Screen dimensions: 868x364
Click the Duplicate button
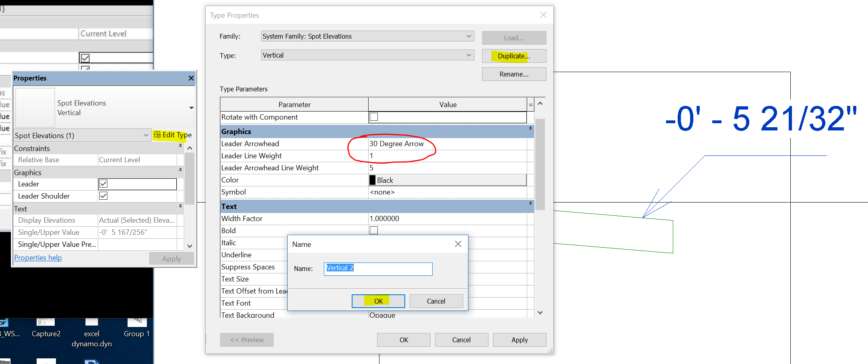514,56
